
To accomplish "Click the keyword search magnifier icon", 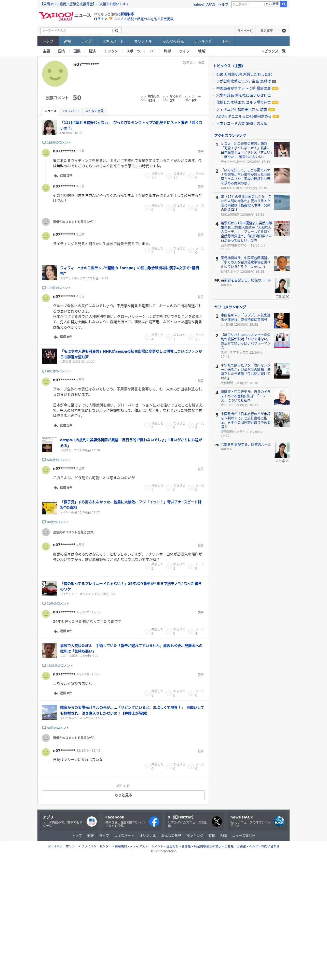I will click(117, 31).
